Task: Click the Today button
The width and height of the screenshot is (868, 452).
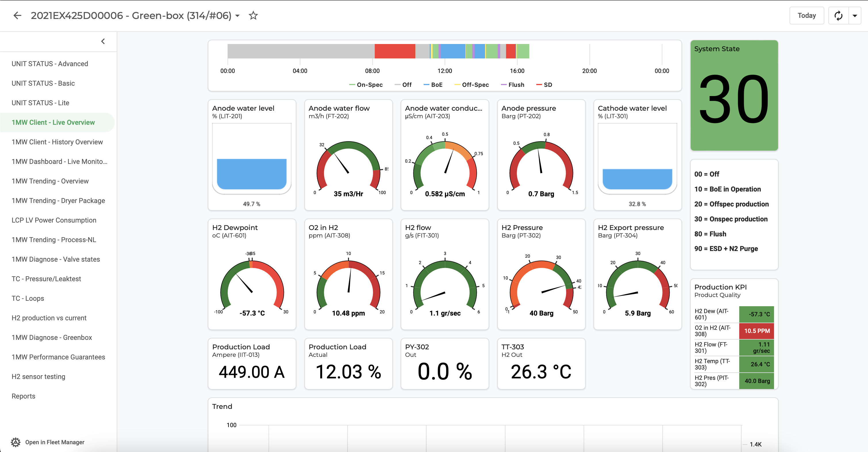Action: [807, 15]
